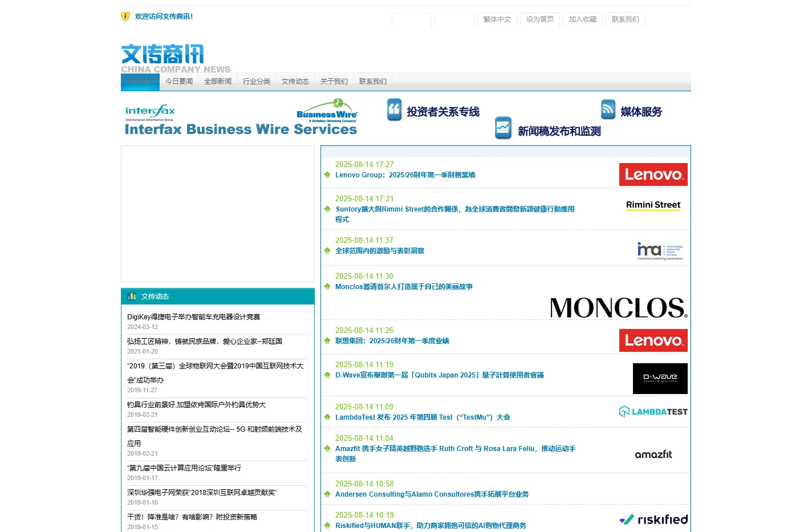Screen dimensions: 812x532
Task: Open 弘扬工匠精神 郑廷国 news item
Action: pos(205,342)
